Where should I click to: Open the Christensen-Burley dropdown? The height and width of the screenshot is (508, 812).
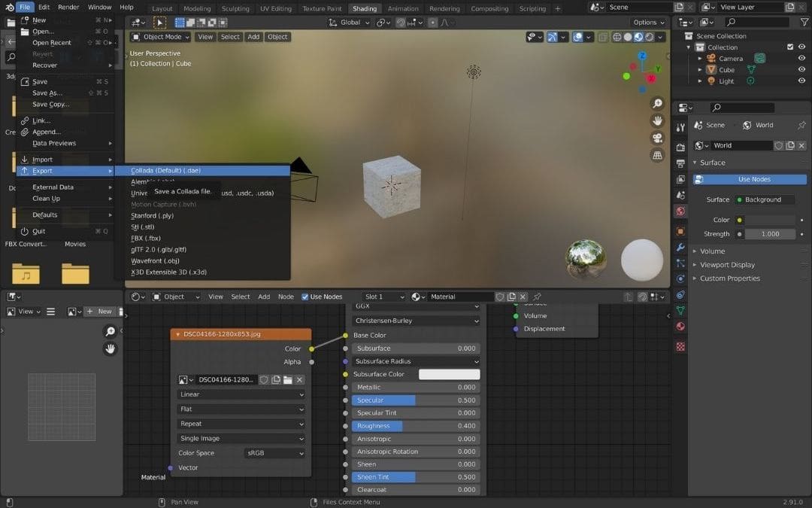pyautogui.click(x=417, y=321)
